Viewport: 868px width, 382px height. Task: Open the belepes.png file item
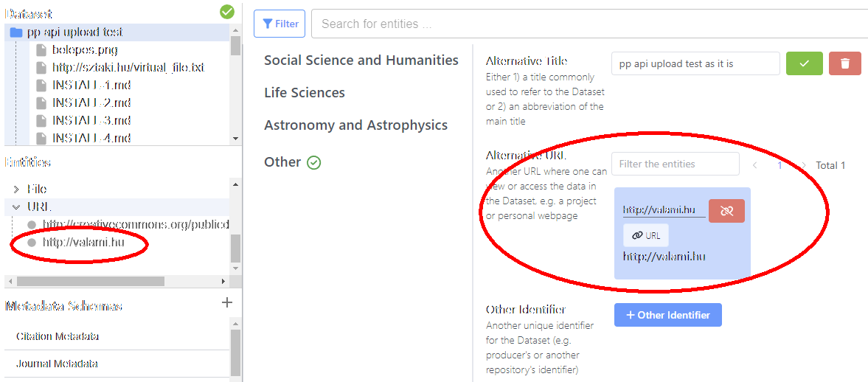pyautogui.click(x=85, y=50)
